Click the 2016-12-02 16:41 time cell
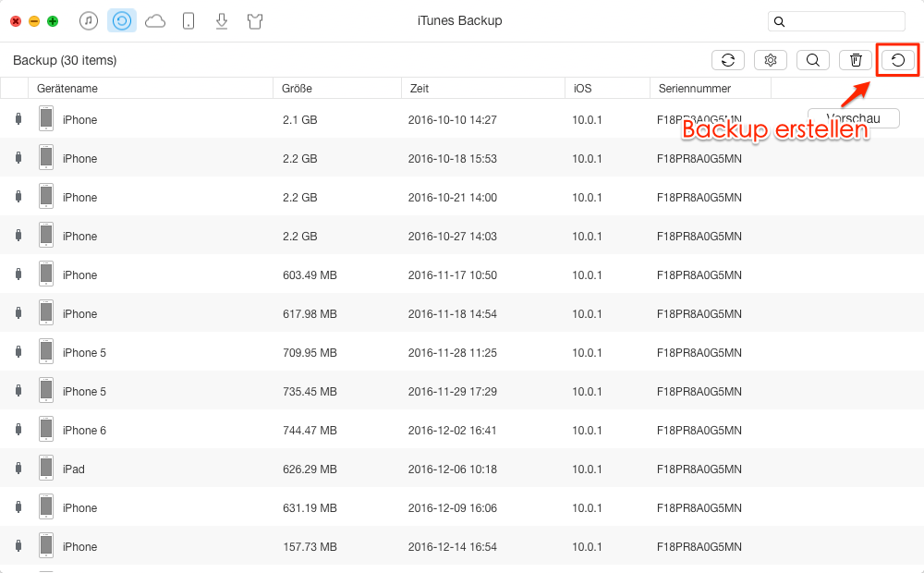 453,431
